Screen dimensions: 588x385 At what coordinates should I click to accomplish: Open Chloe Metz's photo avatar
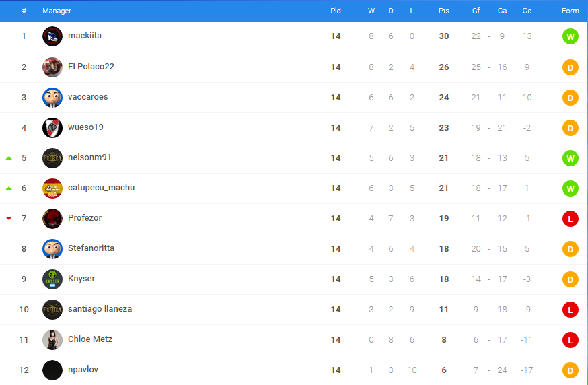coord(52,340)
